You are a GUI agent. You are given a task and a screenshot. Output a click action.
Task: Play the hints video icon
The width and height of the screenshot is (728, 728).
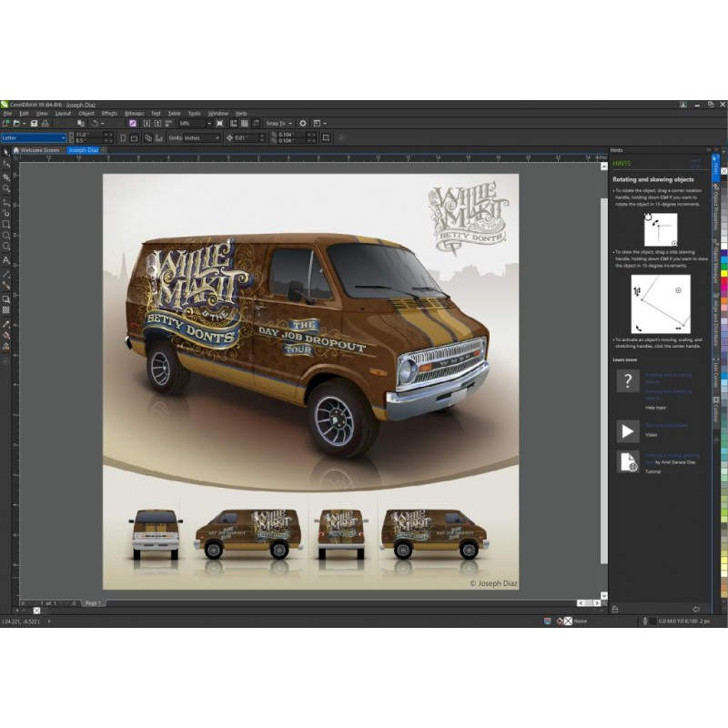[x=627, y=430]
